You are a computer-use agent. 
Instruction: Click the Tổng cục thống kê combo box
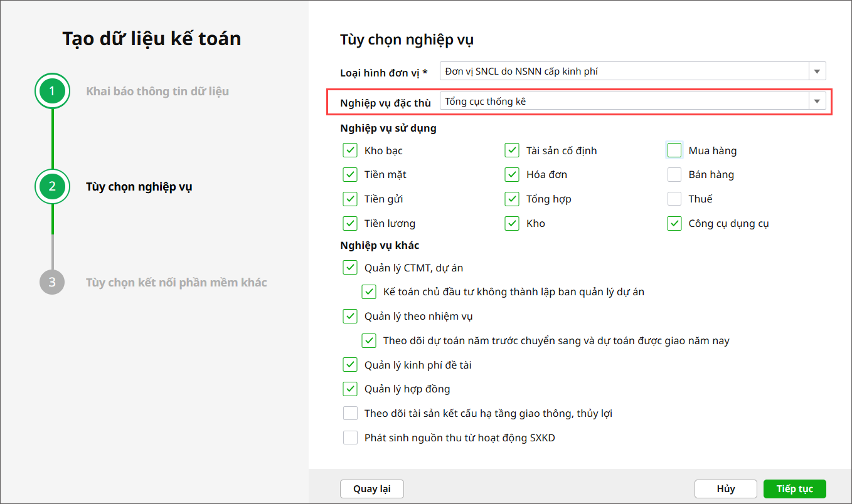point(624,102)
